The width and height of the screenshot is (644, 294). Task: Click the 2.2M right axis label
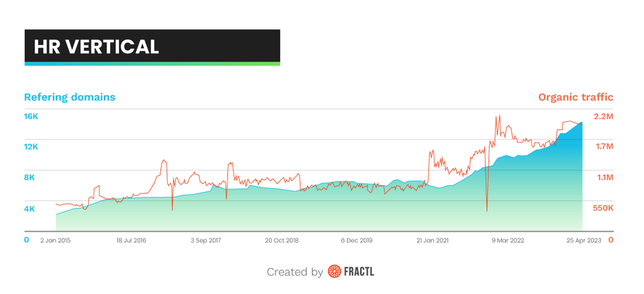(603, 116)
